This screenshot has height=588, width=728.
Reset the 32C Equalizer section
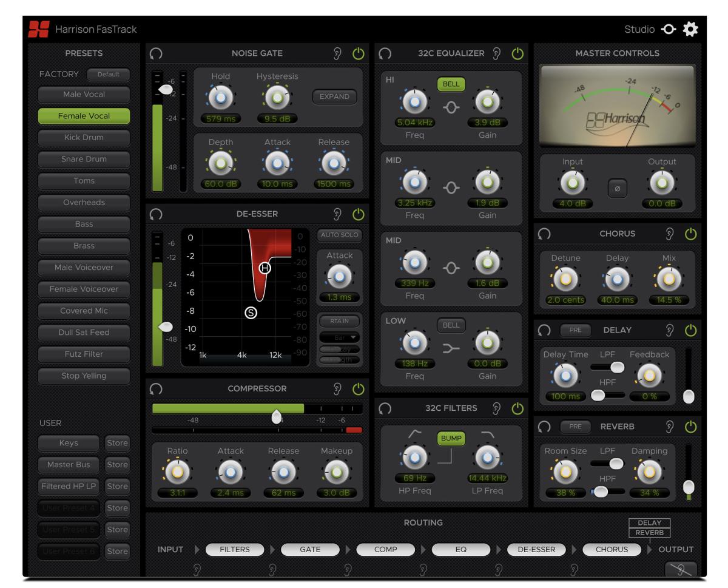pos(385,54)
